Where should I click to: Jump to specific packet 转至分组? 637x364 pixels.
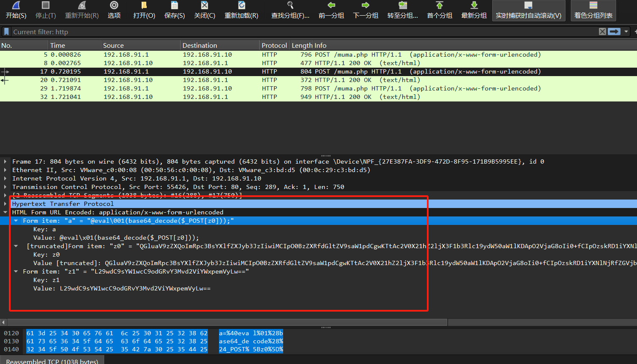pyautogui.click(x=403, y=10)
